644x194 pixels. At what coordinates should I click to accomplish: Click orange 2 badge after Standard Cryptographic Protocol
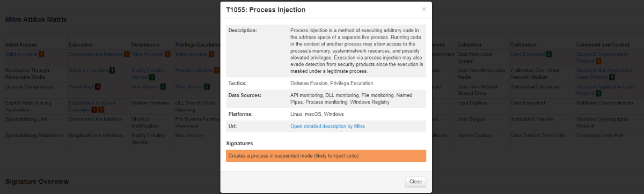(598, 61)
